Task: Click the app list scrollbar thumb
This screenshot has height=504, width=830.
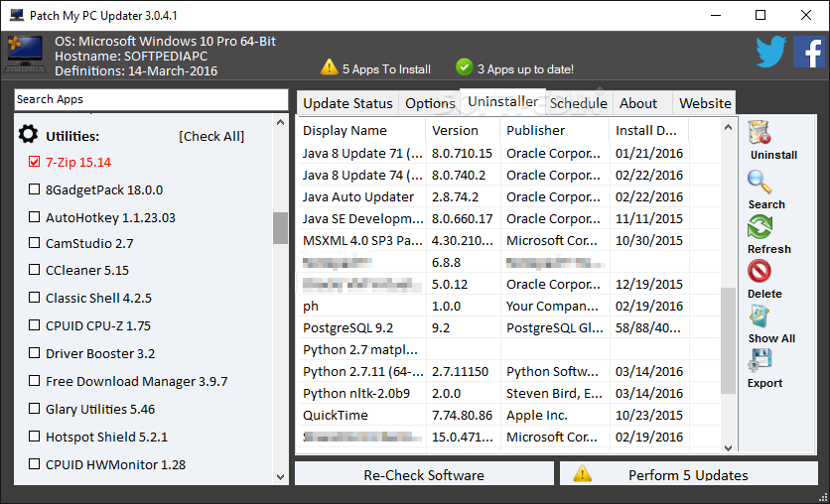Action: [281, 228]
